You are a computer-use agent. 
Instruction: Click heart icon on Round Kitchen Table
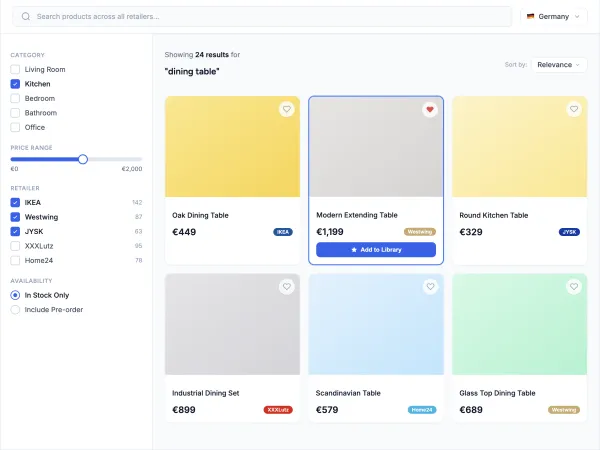point(574,109)
